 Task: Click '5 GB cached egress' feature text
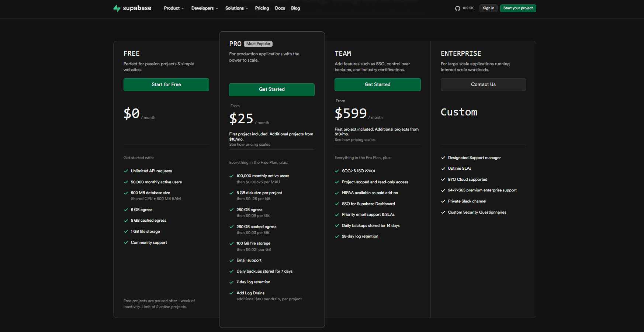point(149,221)
